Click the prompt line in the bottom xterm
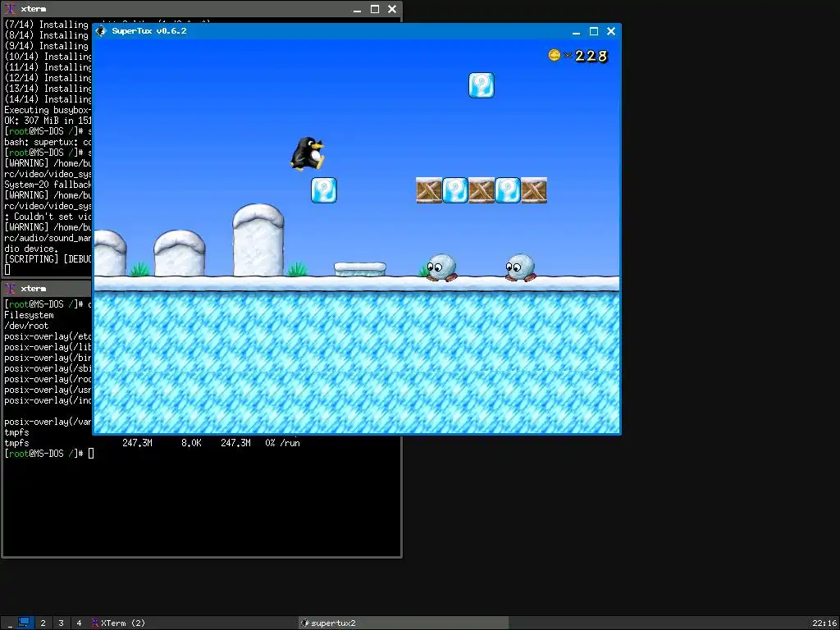This screenshot has height=630, width=840. point(49,454)
